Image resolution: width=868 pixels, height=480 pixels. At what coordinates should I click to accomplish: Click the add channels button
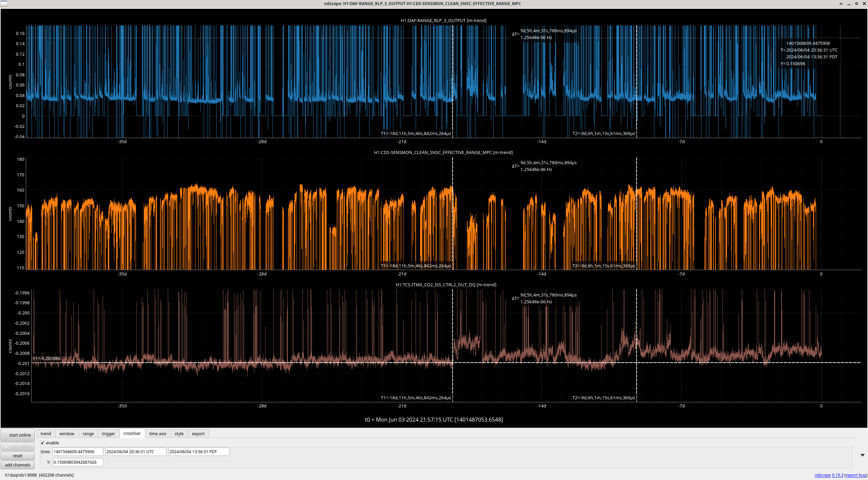point(18,465)
